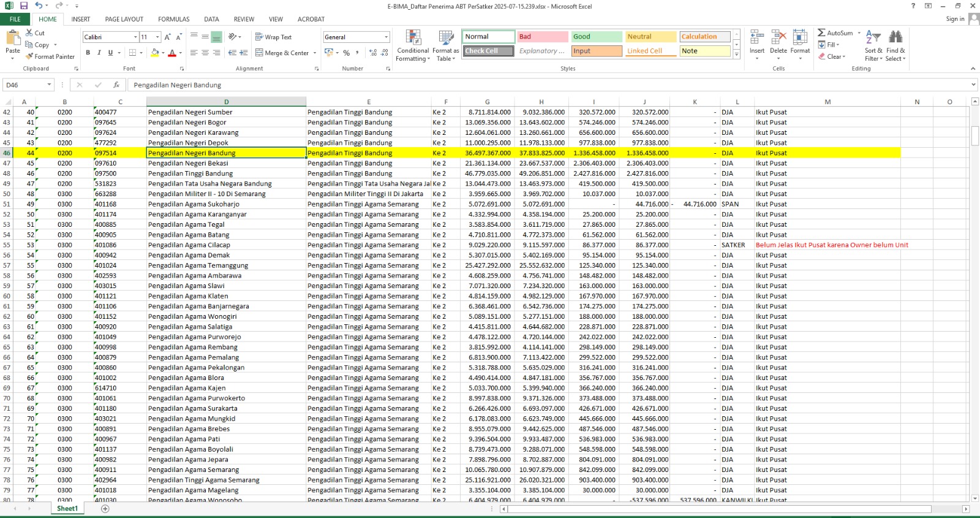Click the Merge & Center icon
The image size is (980, 518).
click(260, 53)
